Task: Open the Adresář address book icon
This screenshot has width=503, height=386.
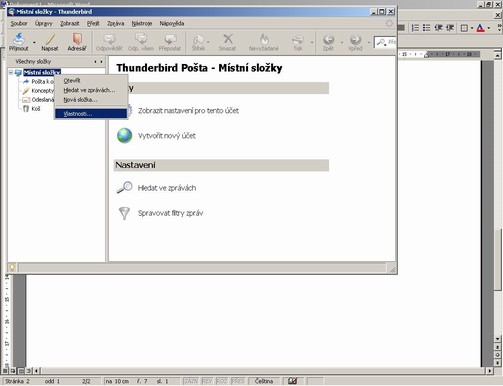Action: pyautogui.click(x=77, y=39)
